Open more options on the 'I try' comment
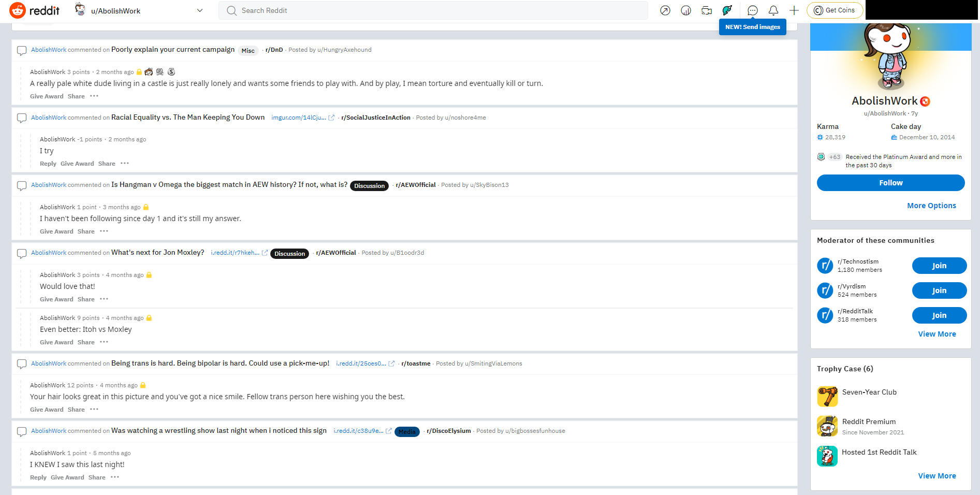The height and width of the screenshot is (495, 980). [124, 163]
